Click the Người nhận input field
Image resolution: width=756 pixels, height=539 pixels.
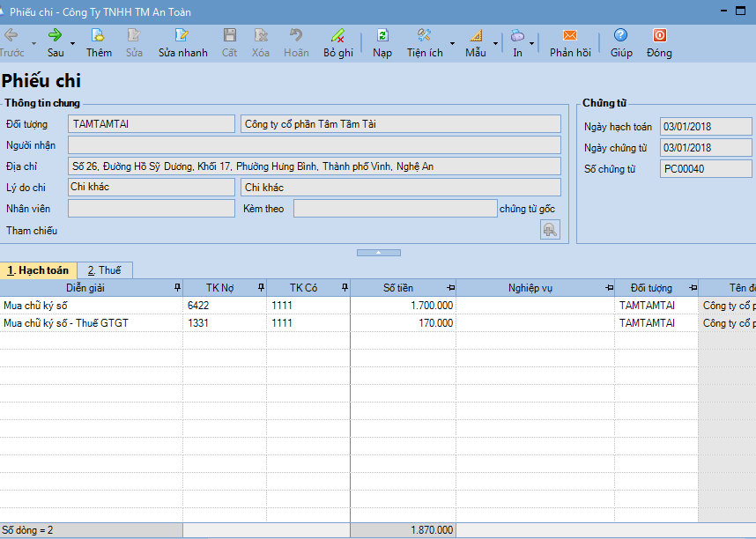click(315, 145)
